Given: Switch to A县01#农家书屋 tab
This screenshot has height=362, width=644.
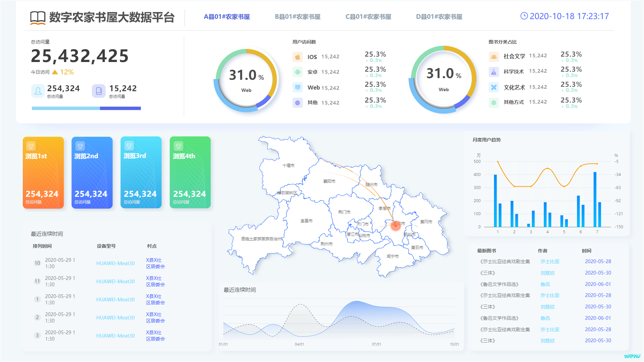Looking at the screenshot, I should [227, 17].
